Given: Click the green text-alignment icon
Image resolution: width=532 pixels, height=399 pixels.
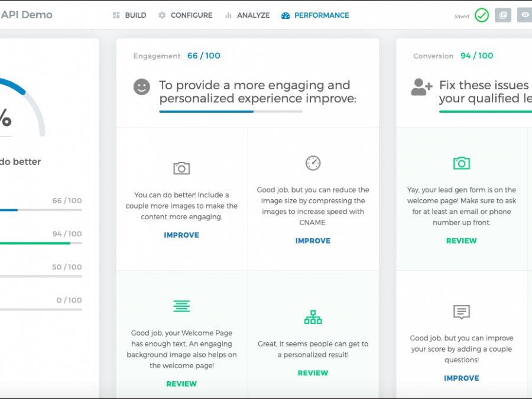Looking at the screenshot, I should click(x=181, y=306).
